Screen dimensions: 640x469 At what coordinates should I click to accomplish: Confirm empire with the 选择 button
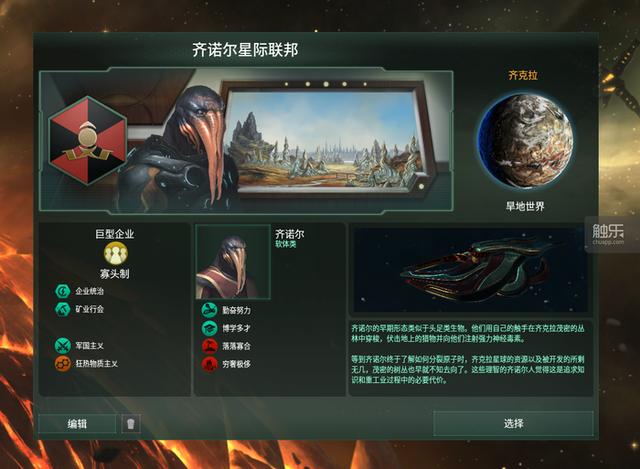click(513, 423)
